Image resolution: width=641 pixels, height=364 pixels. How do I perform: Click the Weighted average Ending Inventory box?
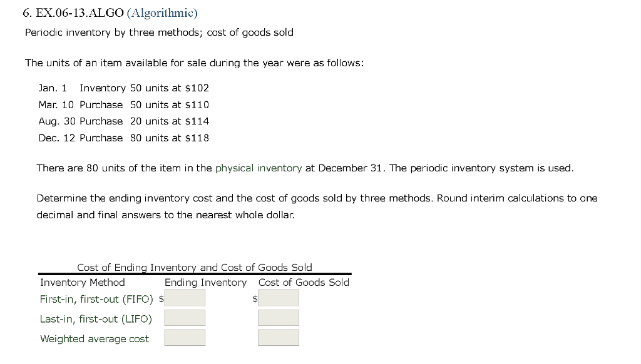[x=185, y=338]
